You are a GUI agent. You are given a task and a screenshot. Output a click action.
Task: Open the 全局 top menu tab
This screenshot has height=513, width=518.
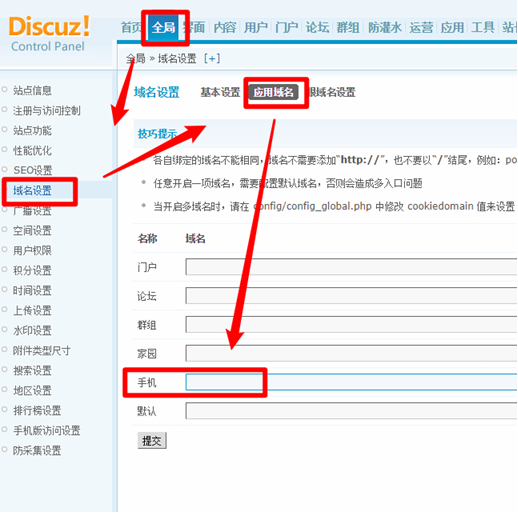tap(163, 28)
